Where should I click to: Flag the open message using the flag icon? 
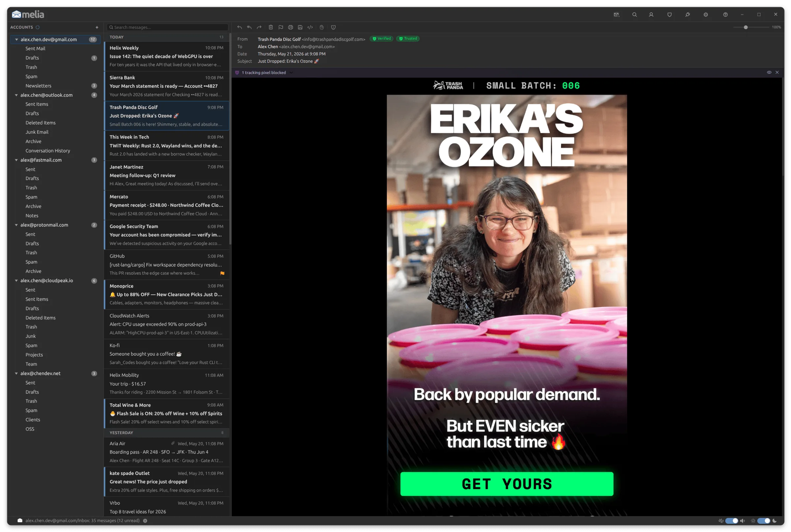281,27
